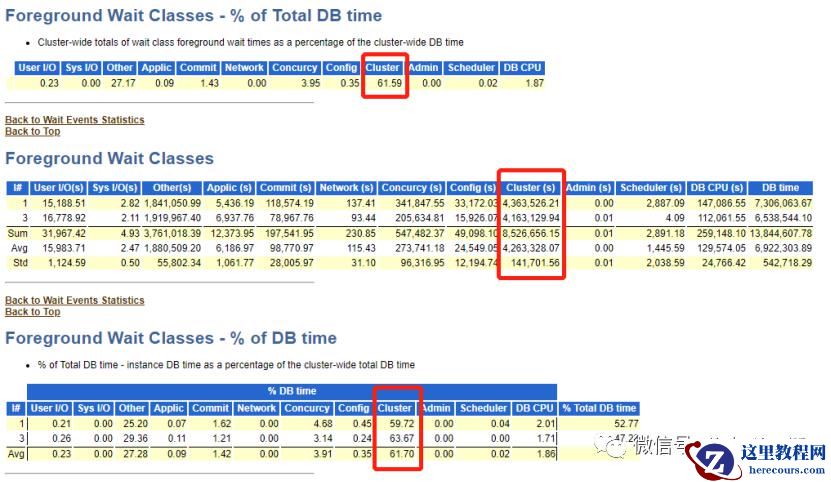This screenshot has width=831, height=482.
Task: Open second Back to Wait Events Statistics link
Action: (x=75, y=300)
